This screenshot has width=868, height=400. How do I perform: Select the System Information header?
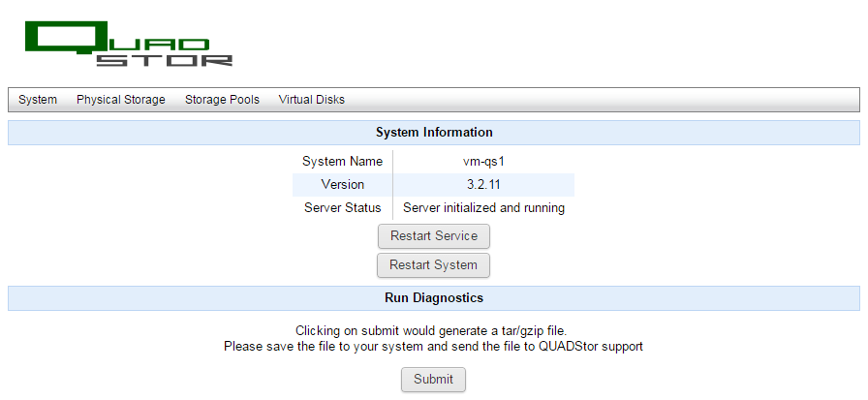pos(434,133)
